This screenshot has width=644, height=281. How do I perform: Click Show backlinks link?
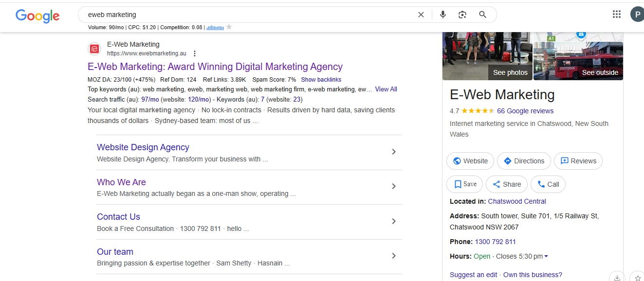[x=321, y=79]
